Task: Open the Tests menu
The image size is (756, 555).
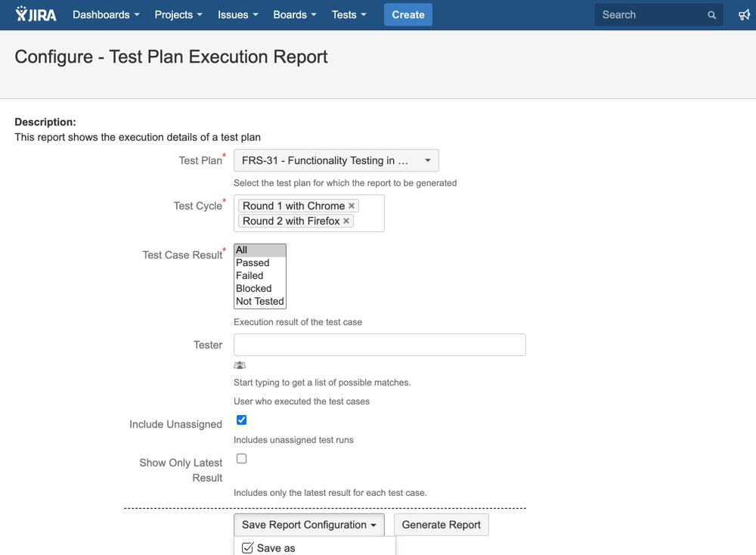Action: point(349,15)
